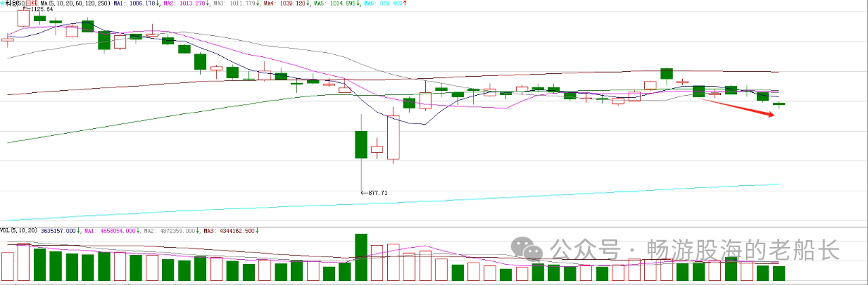Select the 日线 period label
Viewport: 868px width, 285px height.
[31, 3]
